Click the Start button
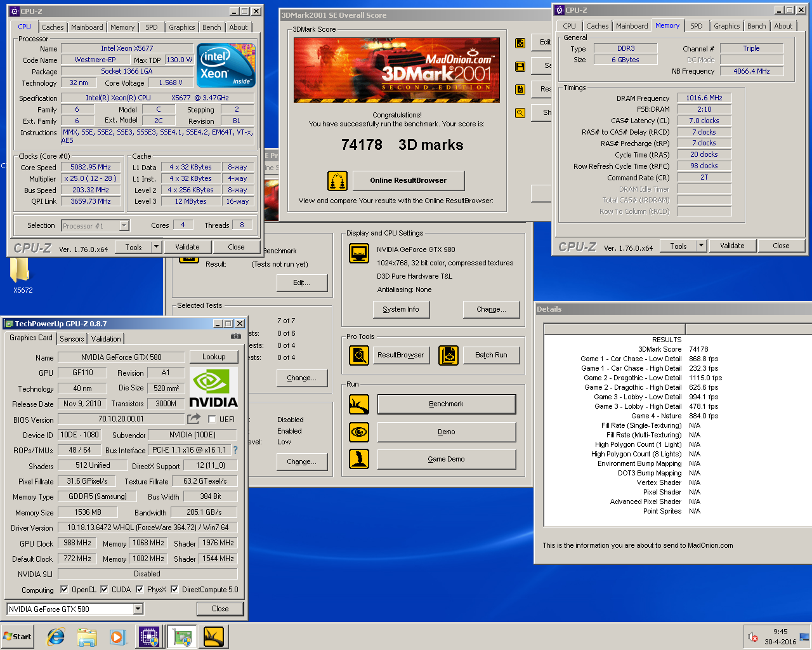 pos(17,637)
